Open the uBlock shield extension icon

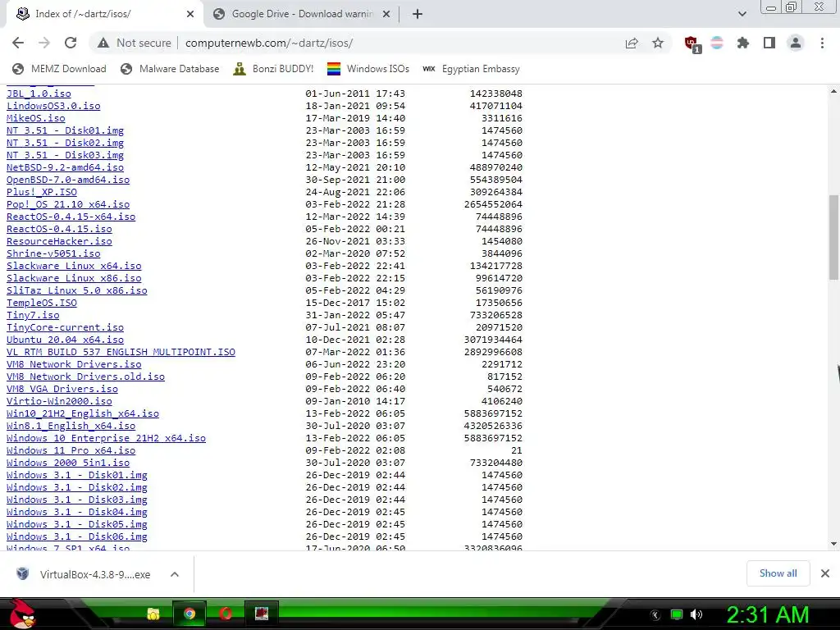[692, 43]
